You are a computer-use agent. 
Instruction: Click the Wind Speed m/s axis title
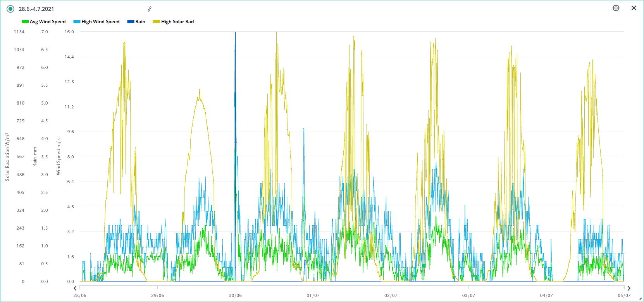point(59,157)
